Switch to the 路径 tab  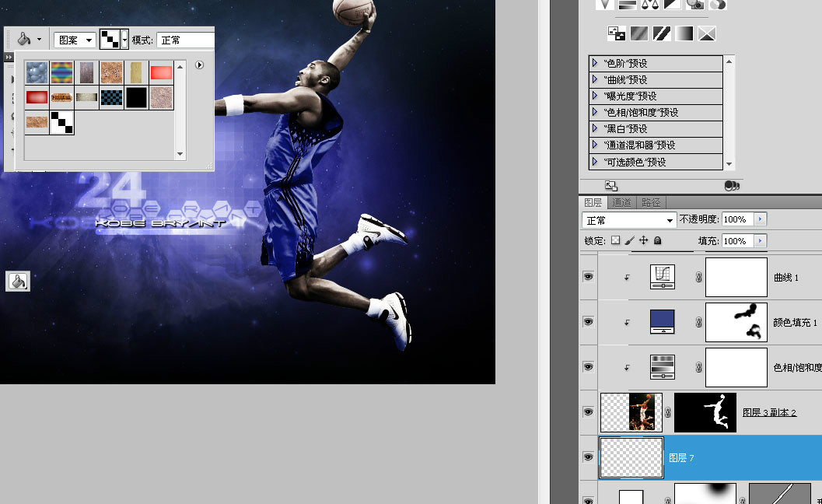click(x=651, y=202)
